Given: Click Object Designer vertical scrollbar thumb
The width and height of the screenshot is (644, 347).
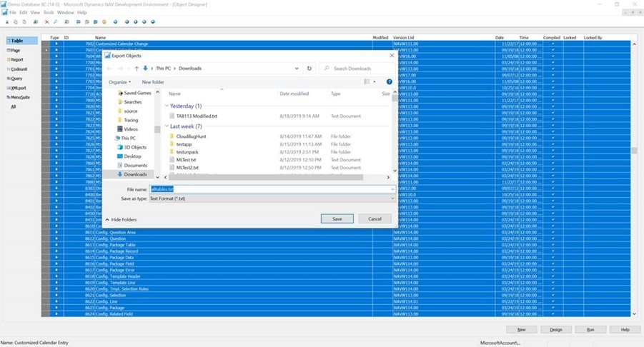Looking at the screenshot, I should pyautogui.click(x=635, y=151).
